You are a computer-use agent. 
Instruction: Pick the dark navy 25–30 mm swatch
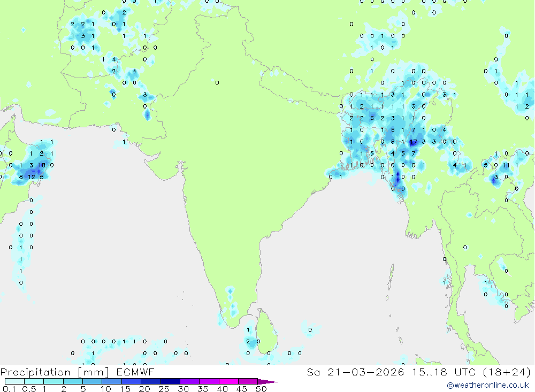pyautogui.click(x=170, y=381)
